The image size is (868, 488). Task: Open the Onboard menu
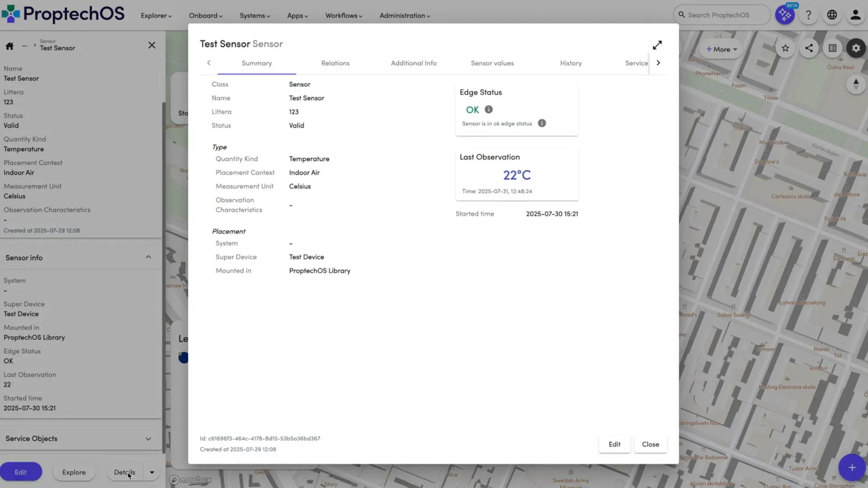pyautogui.click(x=205, y=15)
